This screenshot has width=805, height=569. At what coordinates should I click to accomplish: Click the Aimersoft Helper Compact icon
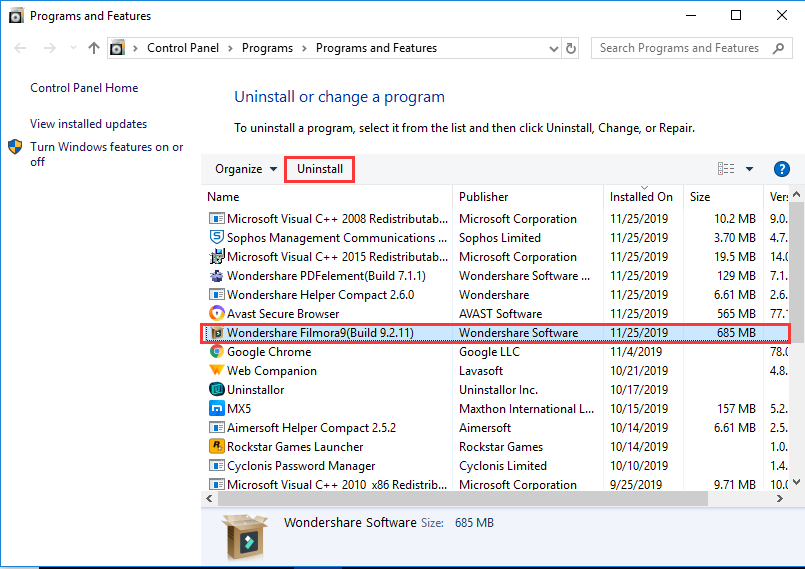[x=217, y=428]
